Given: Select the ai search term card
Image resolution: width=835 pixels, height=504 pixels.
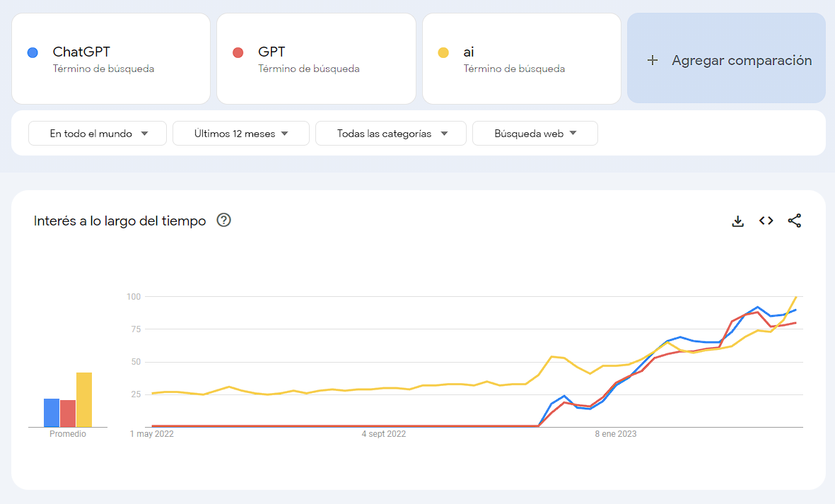Looking at the screenshot, I should pyautogui.click(x=521, y=59).
